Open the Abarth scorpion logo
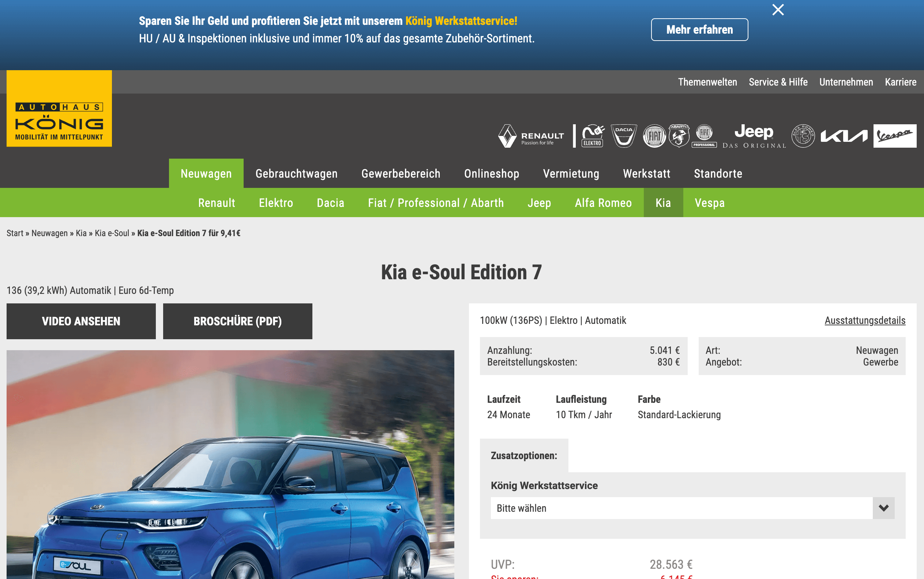This screenshot has height=579, width=924. (x=679, y=136)
